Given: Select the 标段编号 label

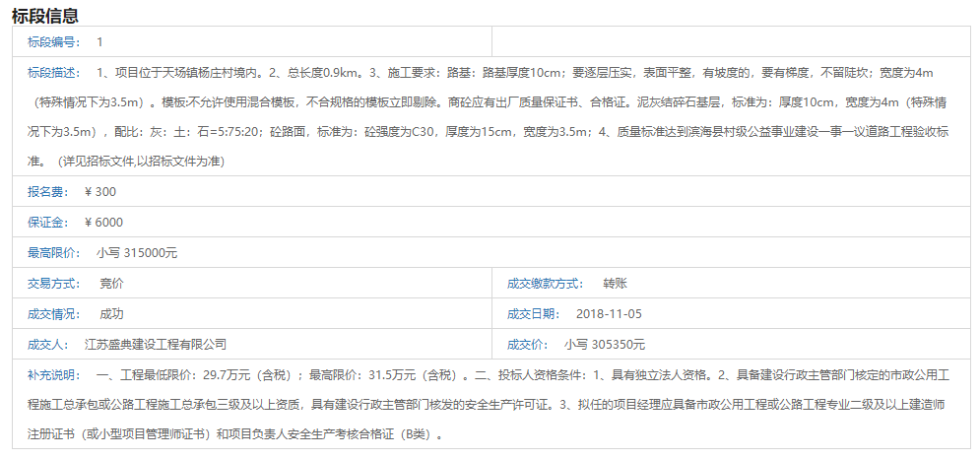Looking at the screenshot, I should coord(55,42).
